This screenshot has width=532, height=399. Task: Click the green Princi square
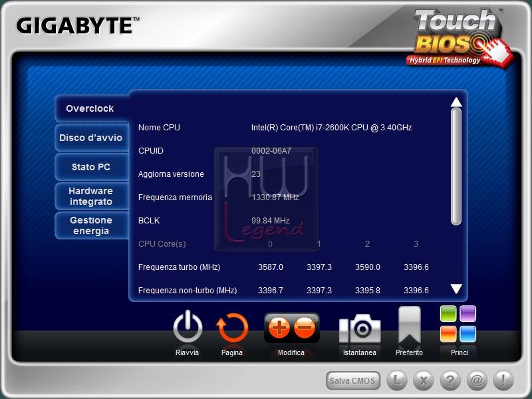[448, 313]
